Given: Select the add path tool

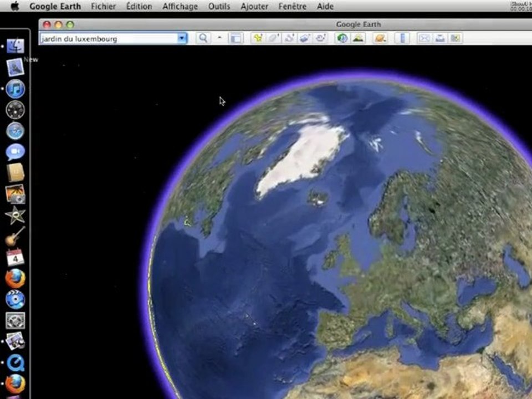Looking at the screenshot, I should 289,38.
